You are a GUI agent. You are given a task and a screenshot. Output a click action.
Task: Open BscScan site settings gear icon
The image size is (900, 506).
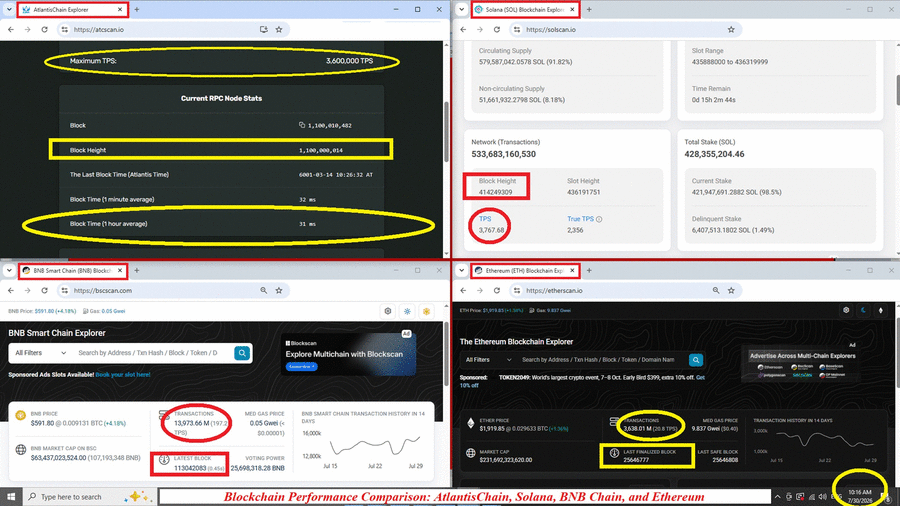pyautogui.click(x=388, y=311)
